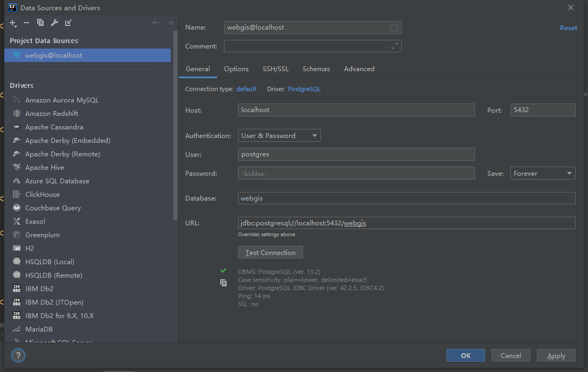
Task: Click the Make Global import arrow icon
Action: tap(68, 23)
